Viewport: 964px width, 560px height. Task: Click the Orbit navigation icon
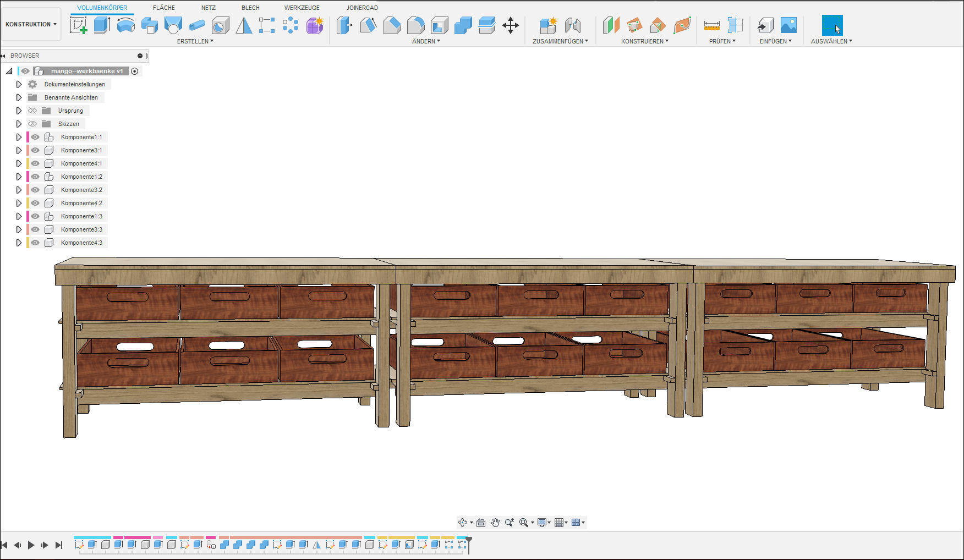coord(463,523)
